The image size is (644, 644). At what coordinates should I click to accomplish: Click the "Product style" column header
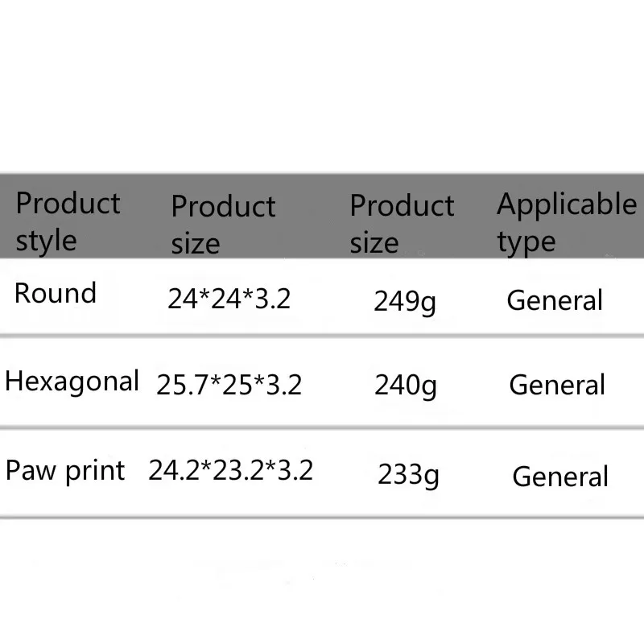tap(68, 221)
